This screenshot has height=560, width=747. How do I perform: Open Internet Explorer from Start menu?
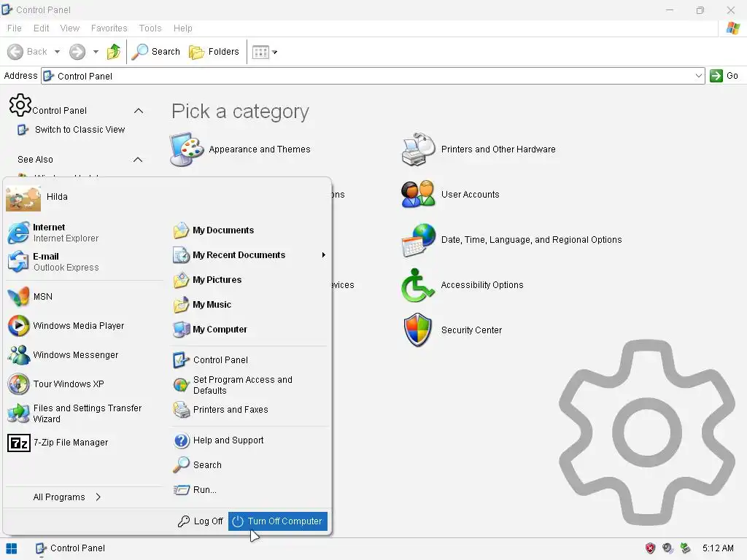(x=53, y=233)
